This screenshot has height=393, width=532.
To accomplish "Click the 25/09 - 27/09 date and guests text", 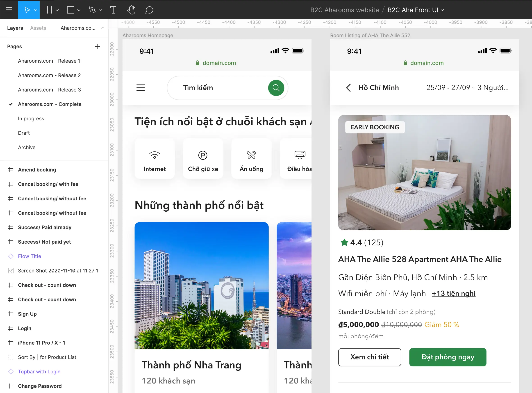I will [x=467, y=88].
